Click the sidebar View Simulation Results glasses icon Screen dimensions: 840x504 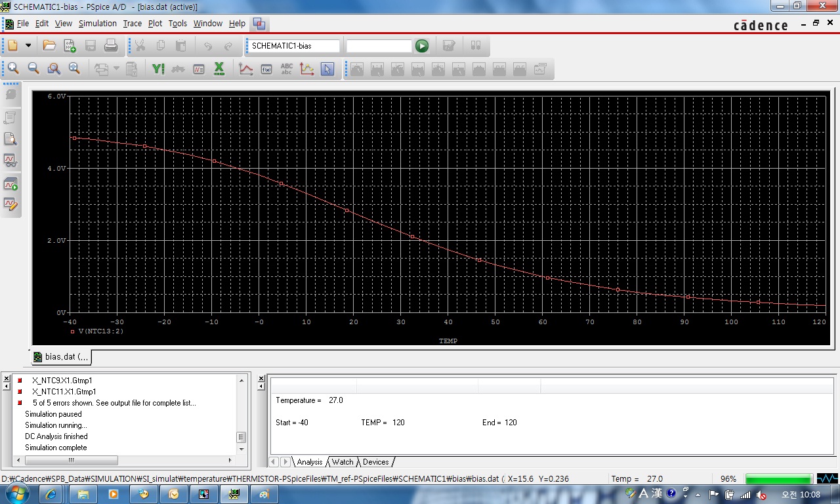click(x=10, y=159)
